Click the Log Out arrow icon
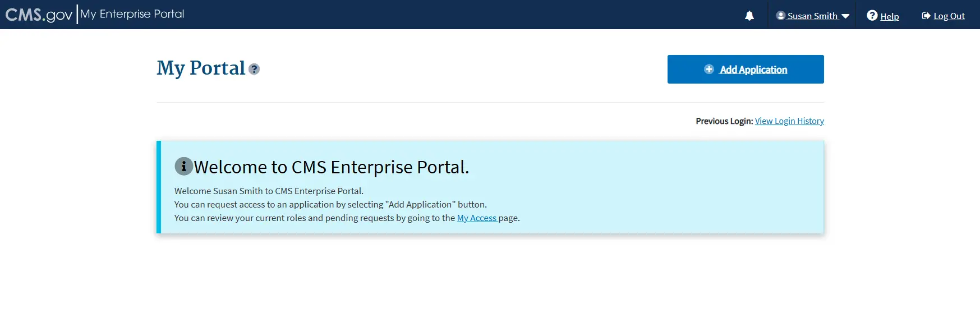Screen dimensions: 980x336 [x=926, y=16]
